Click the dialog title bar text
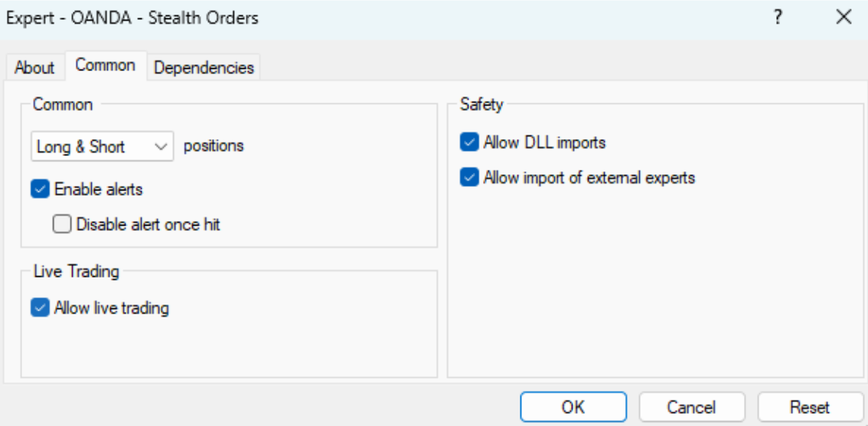This screenshot has width=868, height=426. (x=132, y=18)
